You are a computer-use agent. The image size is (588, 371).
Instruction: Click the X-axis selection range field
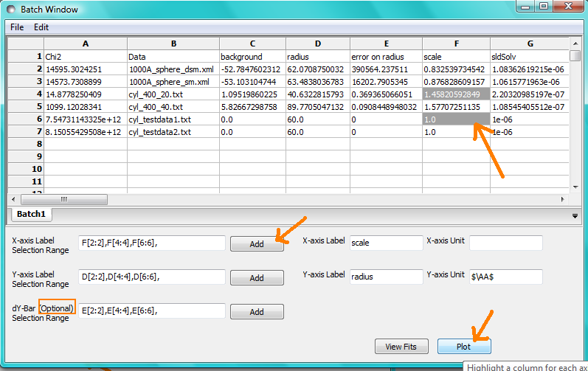tap(151, 243)
